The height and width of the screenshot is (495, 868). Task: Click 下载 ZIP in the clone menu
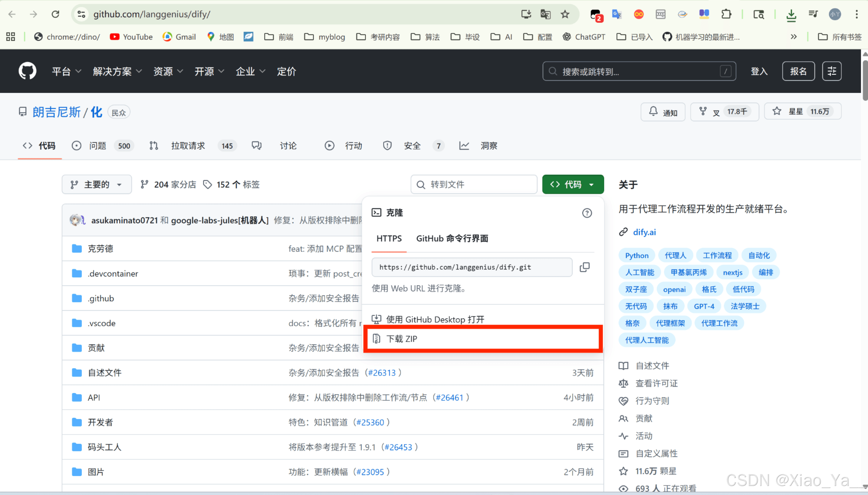tap(402, 339)
